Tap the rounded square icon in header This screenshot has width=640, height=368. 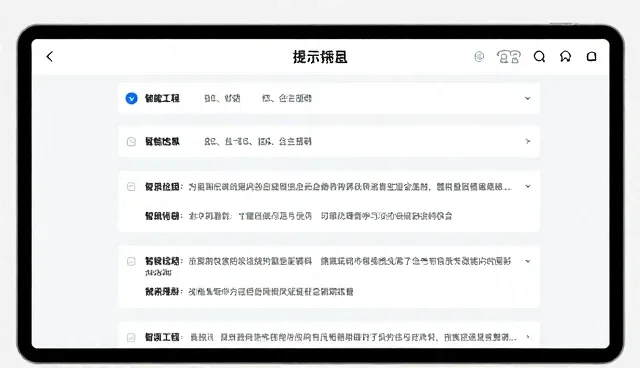[x=591, y=56]
